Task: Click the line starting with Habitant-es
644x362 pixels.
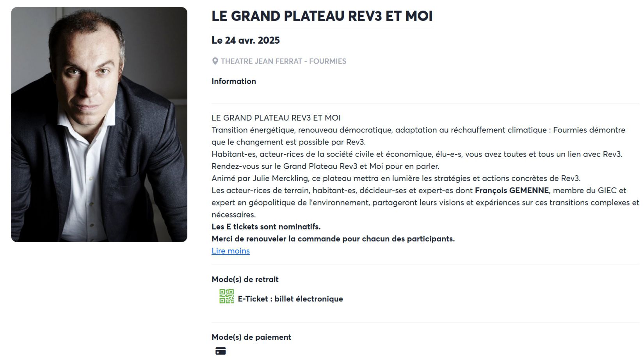Action: 416,154
